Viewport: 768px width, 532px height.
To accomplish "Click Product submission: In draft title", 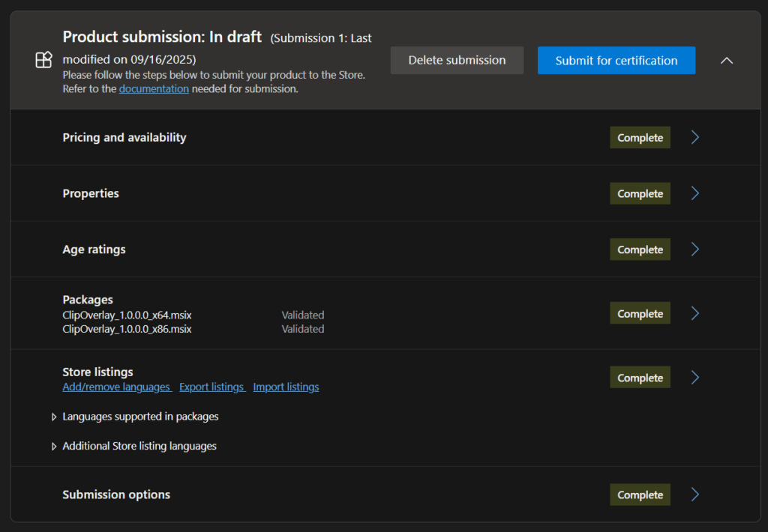I will coord(162,37).
